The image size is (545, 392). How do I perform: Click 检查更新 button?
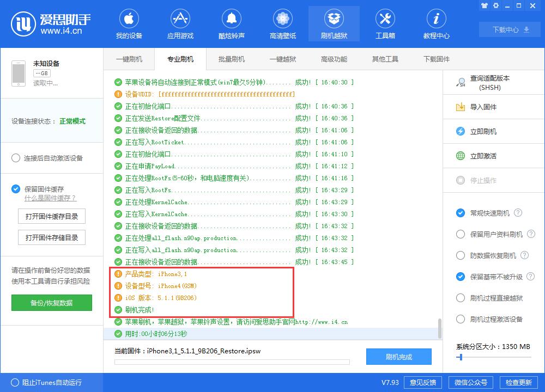519,382
